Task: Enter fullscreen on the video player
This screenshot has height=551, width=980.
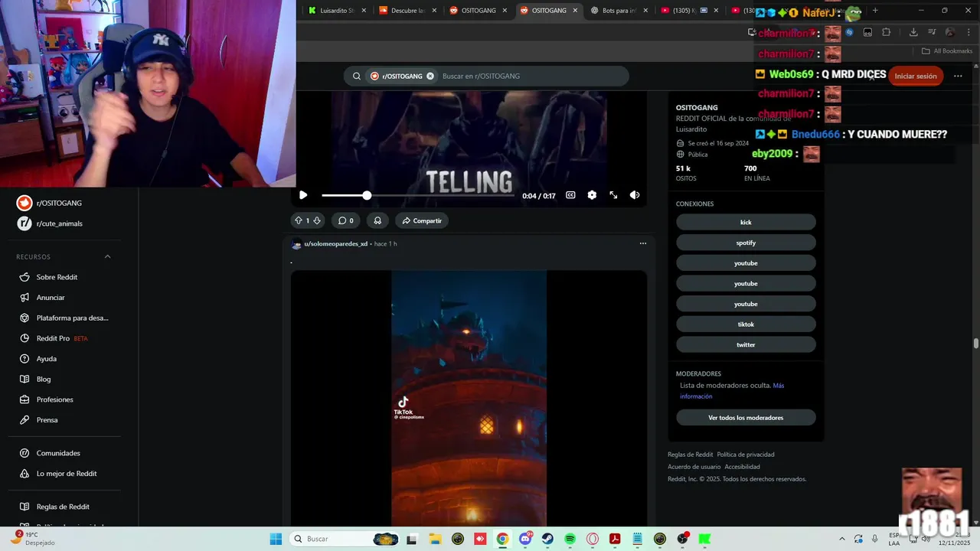Action: coord(613,195)
